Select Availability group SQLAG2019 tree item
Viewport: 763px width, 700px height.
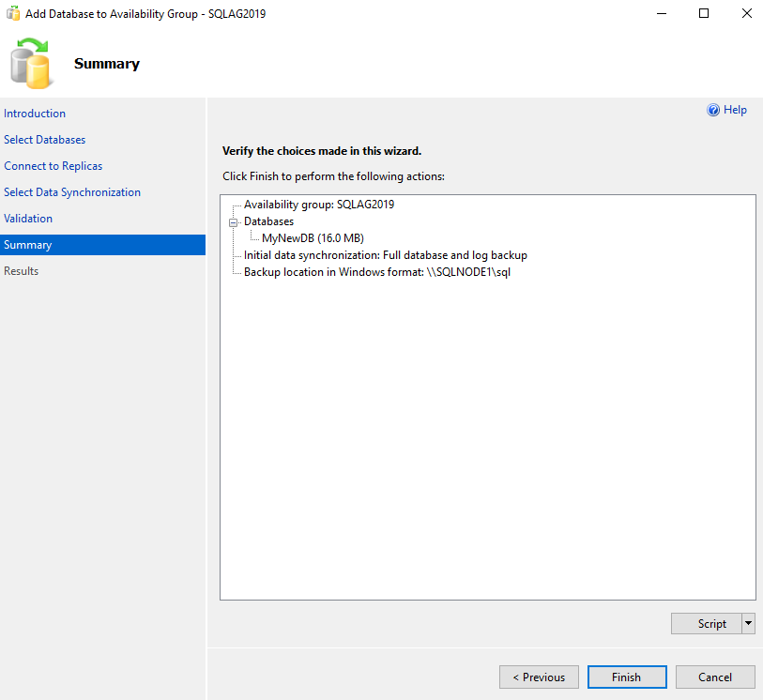[x=319, y=205]
